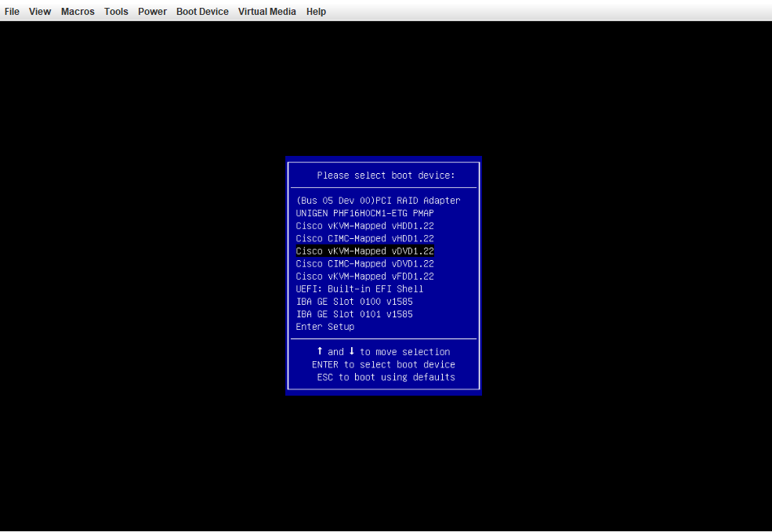Open the Boot Device menu
Screen dimensions: 772x532
click(x=202, y=11)
